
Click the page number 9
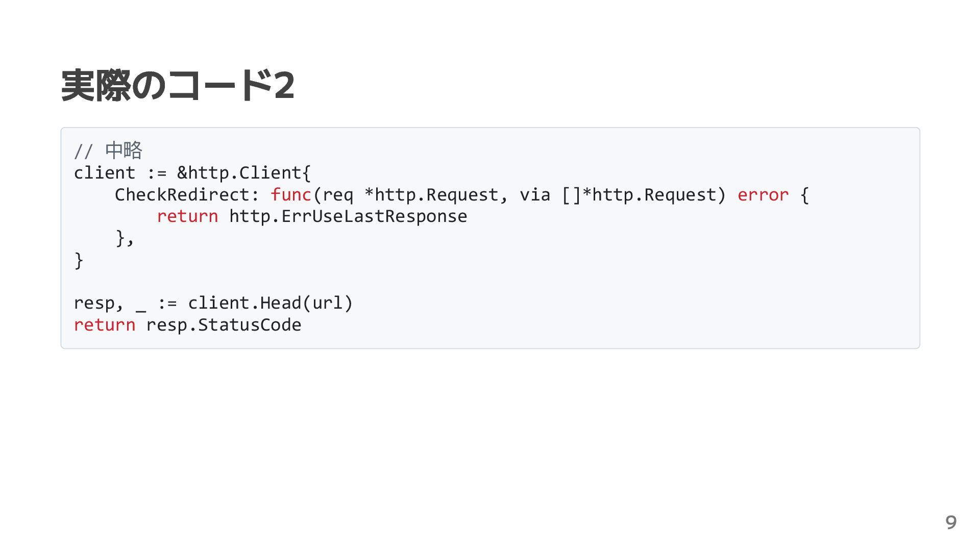pos(951,522)
